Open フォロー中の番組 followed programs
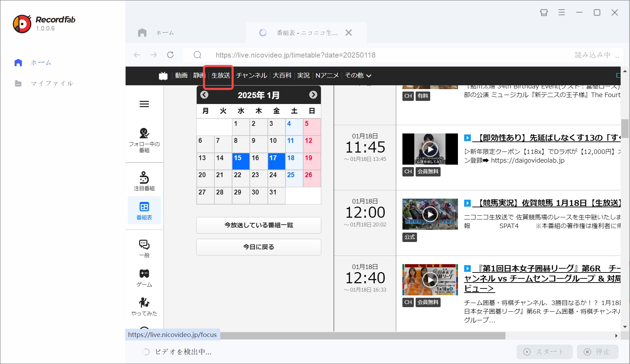 pos(144,140)
